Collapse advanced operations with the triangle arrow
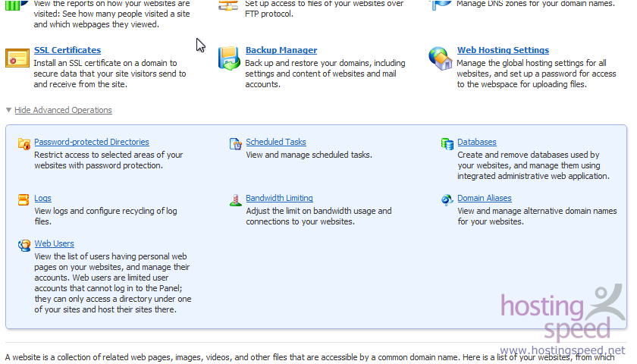Image resolution: width=637 pixels, height=364 pixels. point(8,110)
